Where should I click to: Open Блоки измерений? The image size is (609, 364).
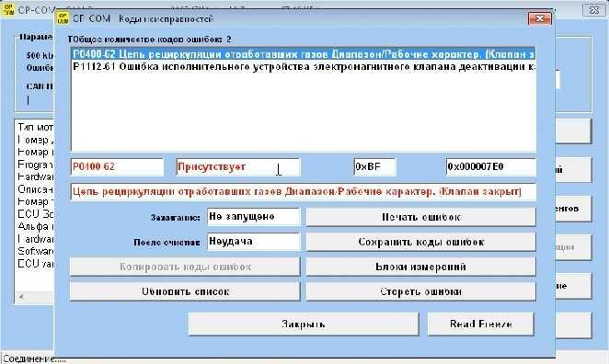coord(421,267)
